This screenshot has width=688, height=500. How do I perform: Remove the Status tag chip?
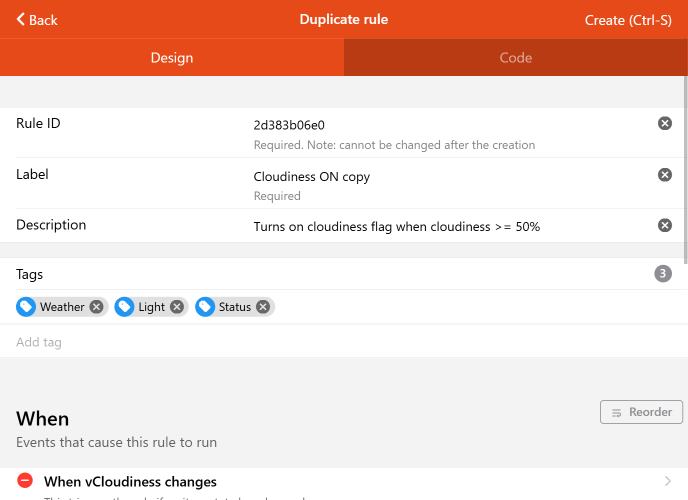(x=262, y=307)
